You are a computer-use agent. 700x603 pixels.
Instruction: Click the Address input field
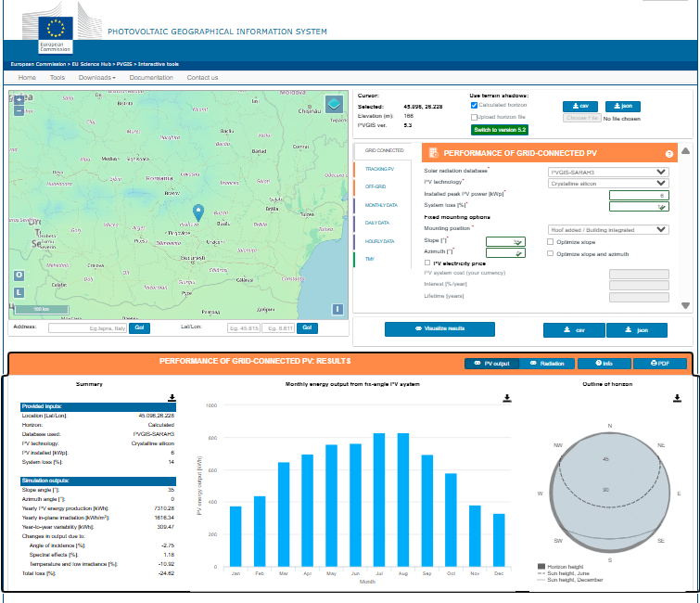87,328
